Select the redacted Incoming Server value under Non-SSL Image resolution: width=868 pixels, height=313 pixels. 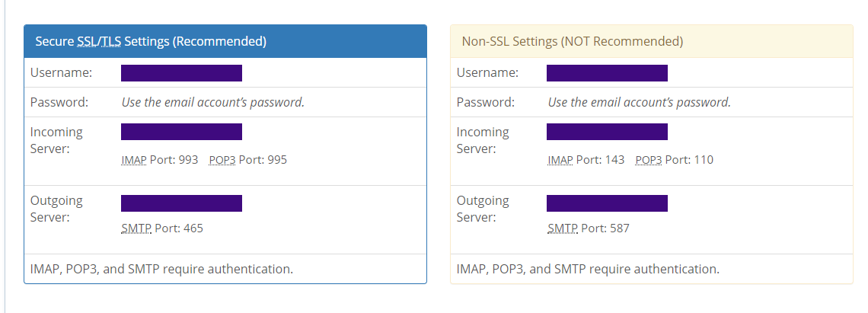tap(607, 132)
